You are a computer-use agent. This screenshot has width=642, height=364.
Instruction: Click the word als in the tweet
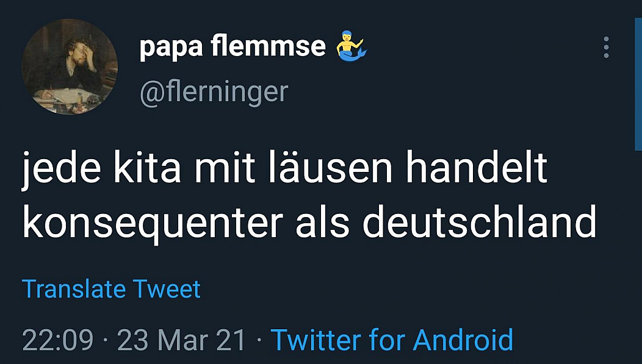[323, 221]
